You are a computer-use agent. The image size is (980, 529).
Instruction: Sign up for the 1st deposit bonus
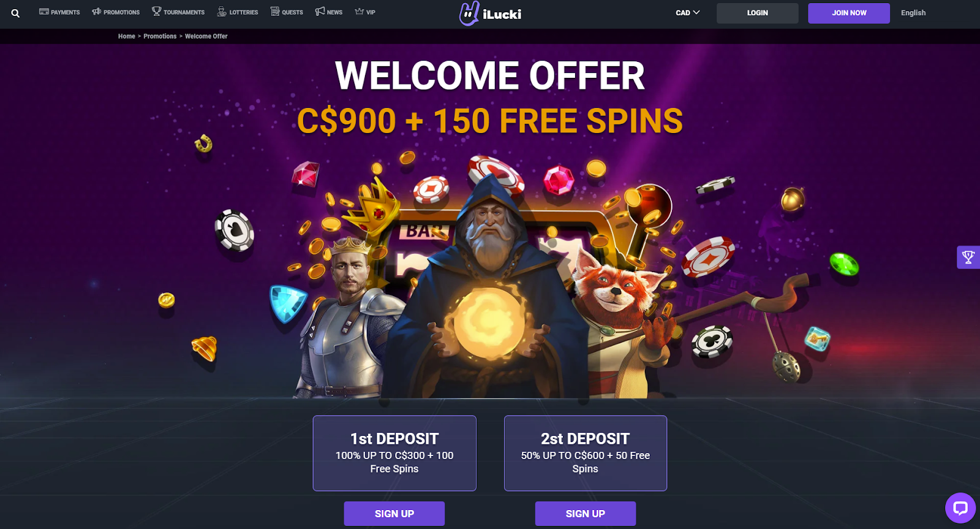394,514
